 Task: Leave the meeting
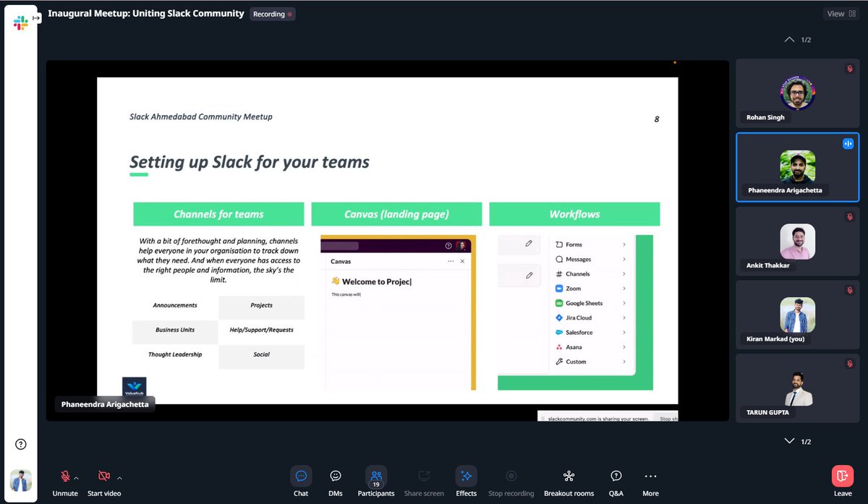tap(843, 482)
